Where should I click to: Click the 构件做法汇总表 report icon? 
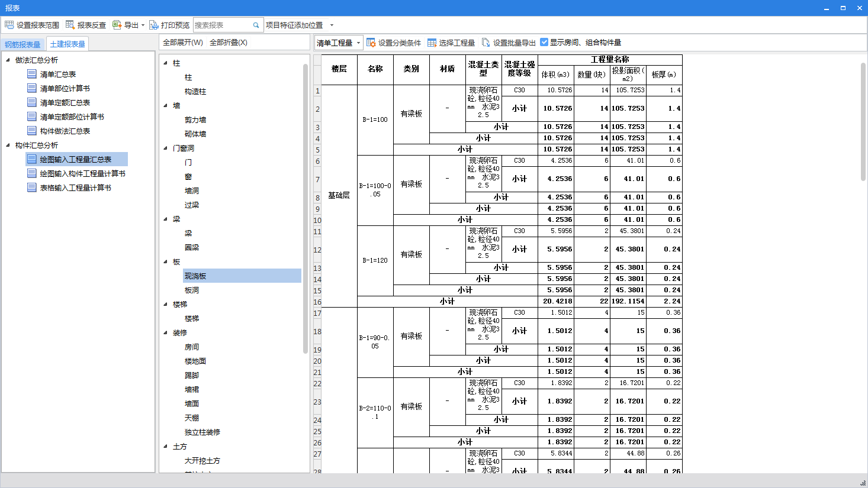point(32,131)
